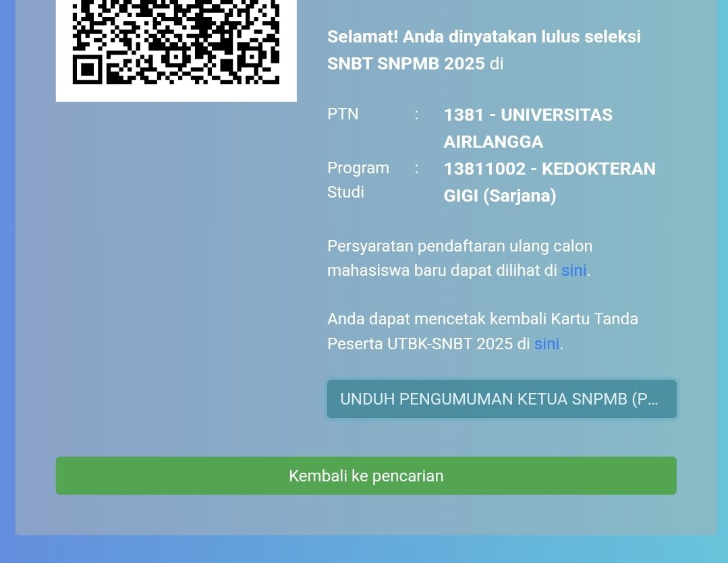Click 'Persyaratan pendaftaran ulang calon' sentence
Screen dimensions: 728x563
click(x=459, y=246)
